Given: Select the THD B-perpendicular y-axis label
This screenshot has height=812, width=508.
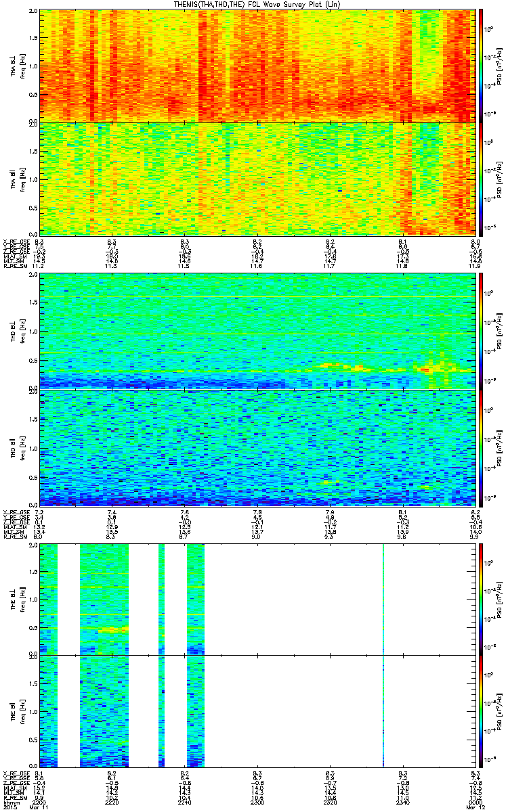Looking at the screenshot, I should (14, 332).
